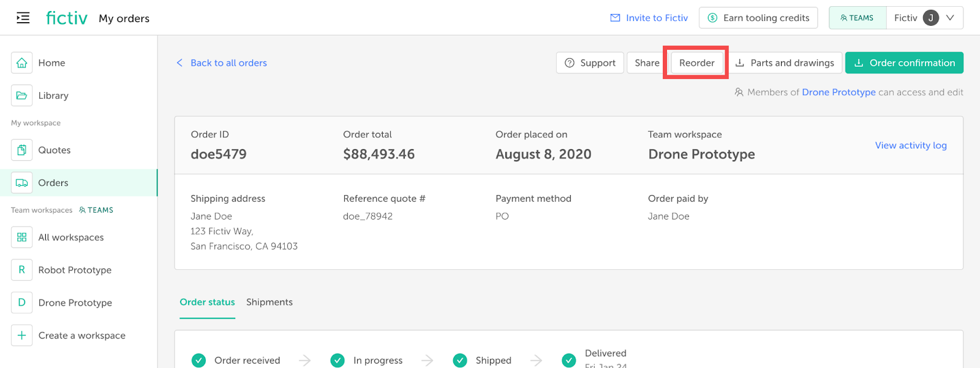
Task: Click the Orders truck icon
Action: click(22, 183)
